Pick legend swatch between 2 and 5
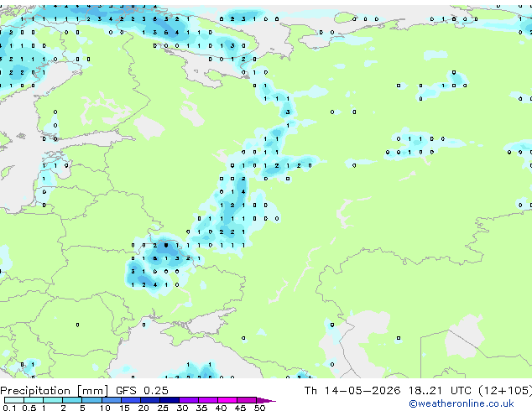 72,400
